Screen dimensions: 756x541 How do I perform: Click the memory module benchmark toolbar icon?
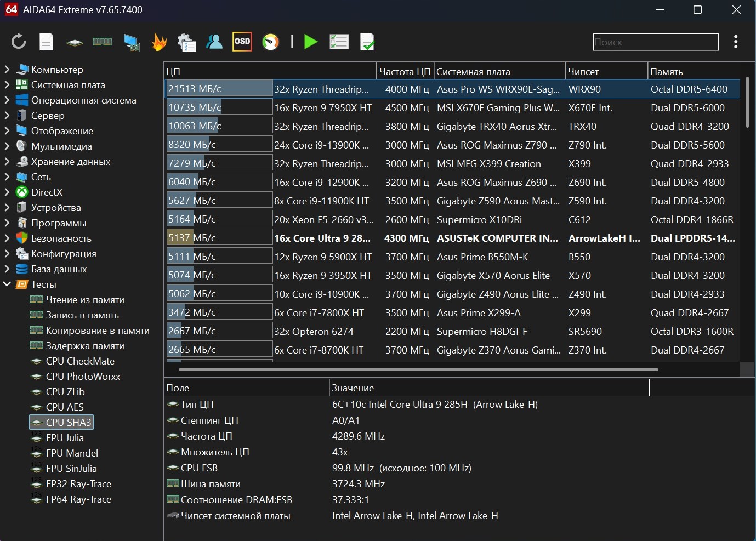coord(103,42)
